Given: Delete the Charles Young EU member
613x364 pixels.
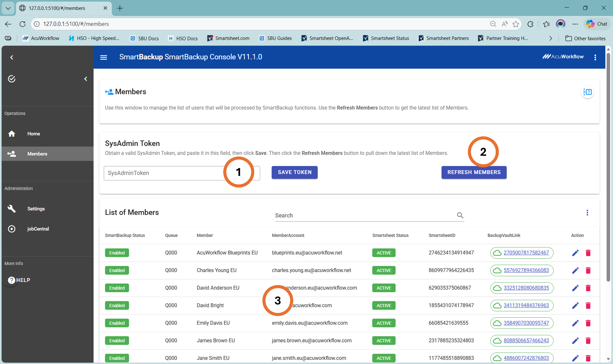Looking at the screenshot, I should pos(588,270).
